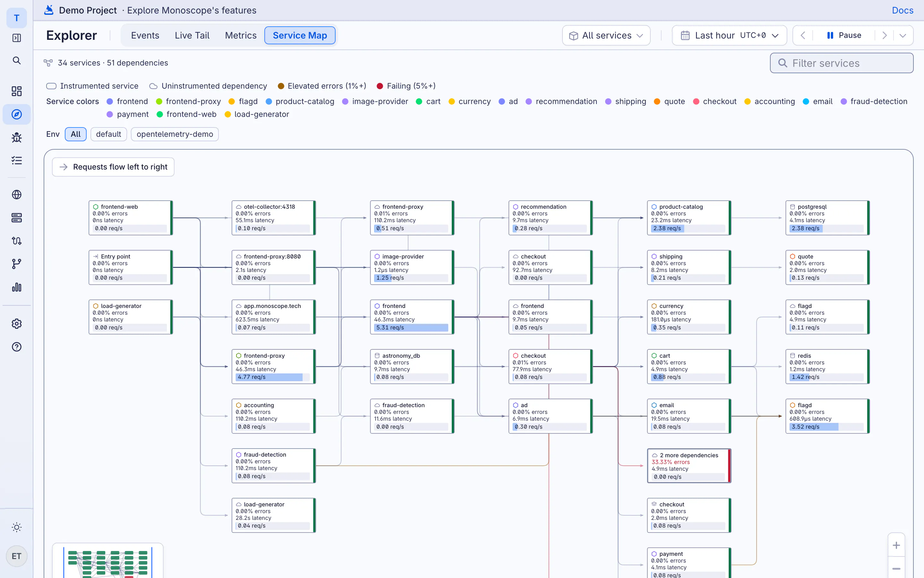The height and width of the screenshot is (578, 924).
Task: Click the checkout service color legend dot
Action: click(696, 101)
